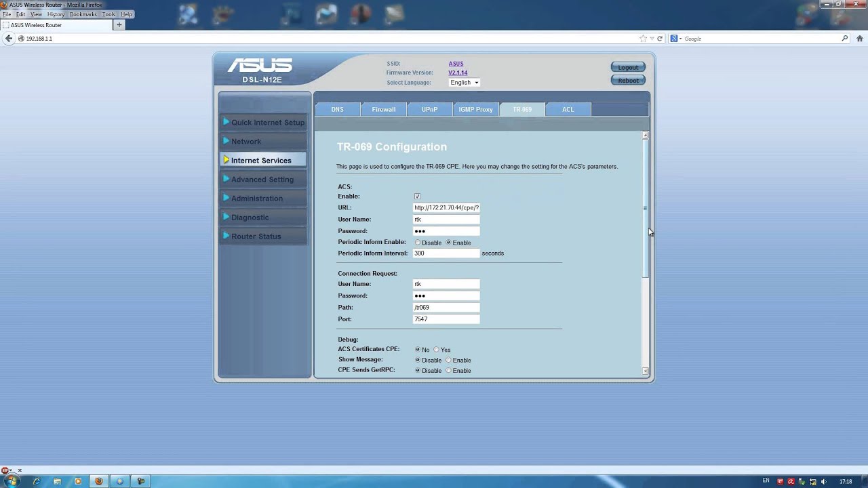Image resolution: width=868 pixels, height=488 pixels.
Task: Click the ASUS logo
Action: point(260,66)
